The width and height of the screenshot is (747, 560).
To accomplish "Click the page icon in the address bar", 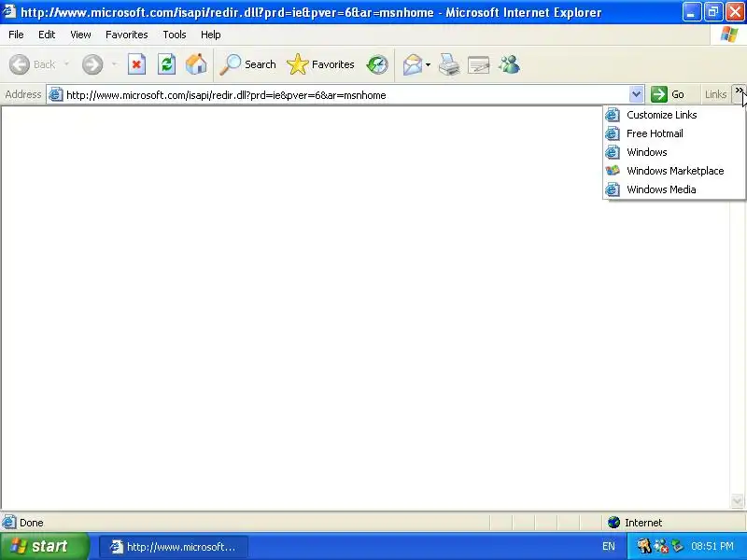I will coord(56,95).
